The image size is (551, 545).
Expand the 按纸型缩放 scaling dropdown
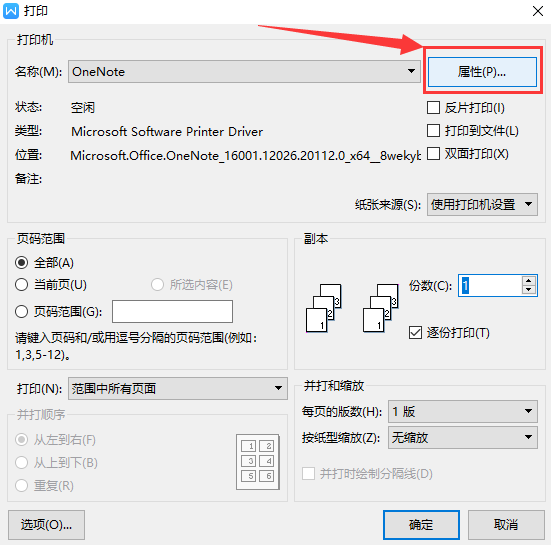[x=463, y=437]
